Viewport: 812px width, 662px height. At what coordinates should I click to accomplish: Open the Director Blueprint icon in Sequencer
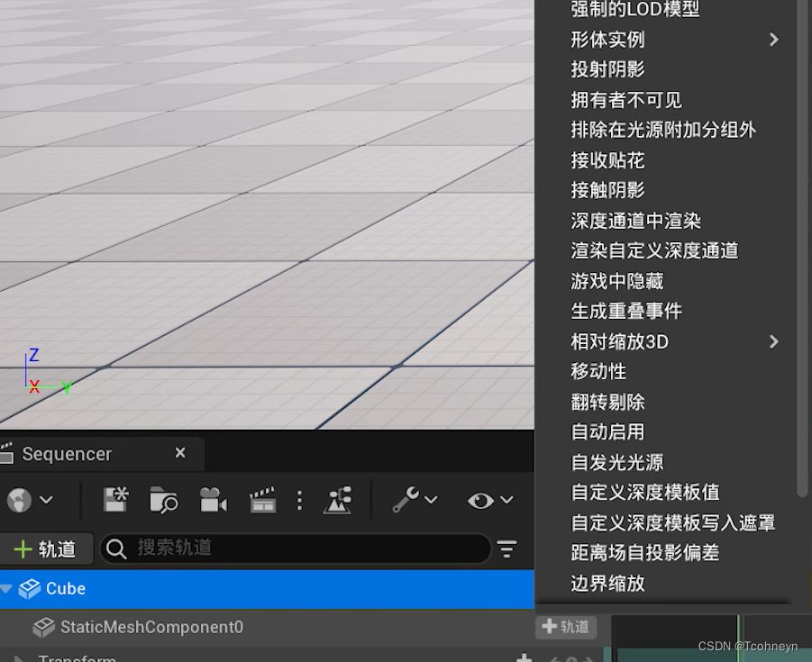tap(338, 500)
